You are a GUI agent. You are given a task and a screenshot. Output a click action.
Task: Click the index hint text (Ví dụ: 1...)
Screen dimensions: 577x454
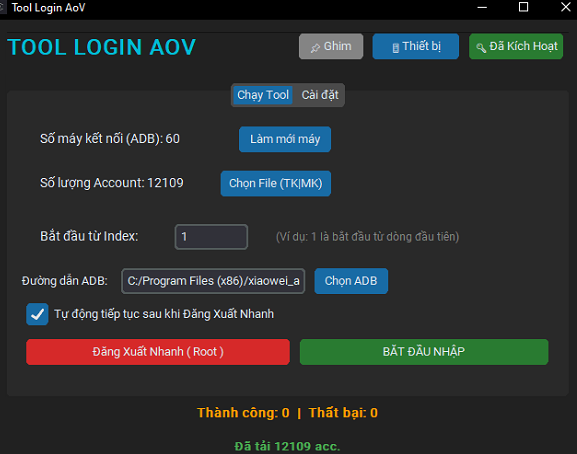pyautogui.click(x=367, y=237)
